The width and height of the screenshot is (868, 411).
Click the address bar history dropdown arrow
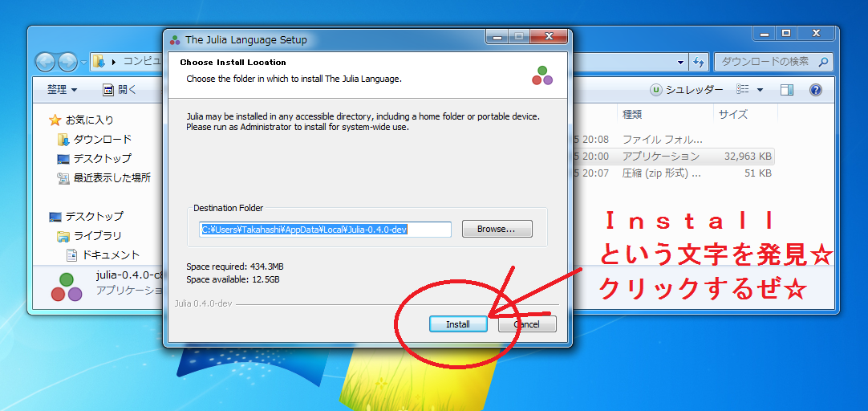pos(681,62)
